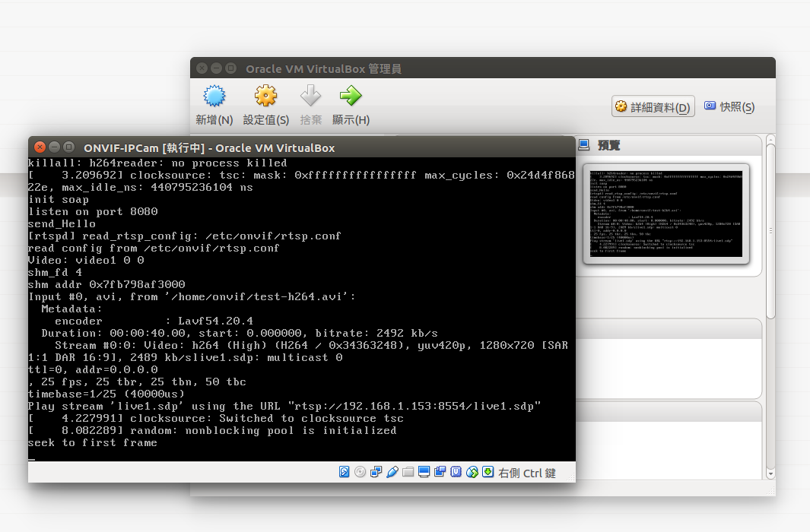Click the VM preview thumbnail in Manager

(666, 214)
